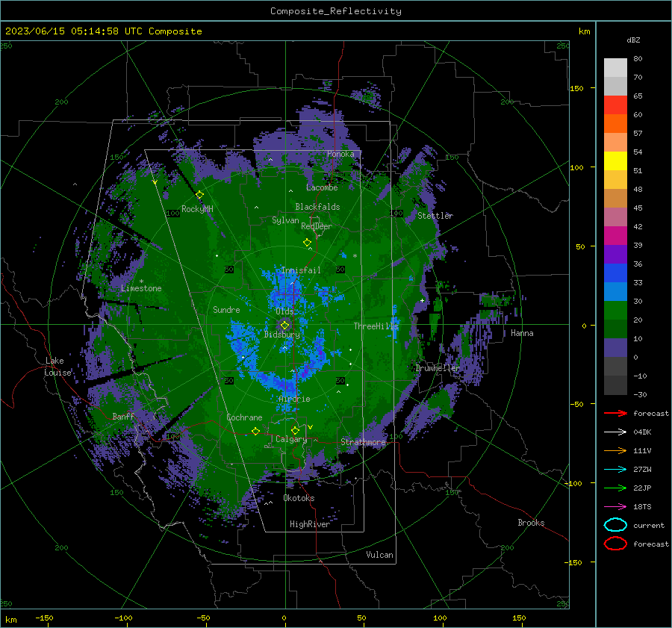This screenshot has height=628, width=672.
Task: Click the 27ZW legend label
Action: tap(642, 470)
